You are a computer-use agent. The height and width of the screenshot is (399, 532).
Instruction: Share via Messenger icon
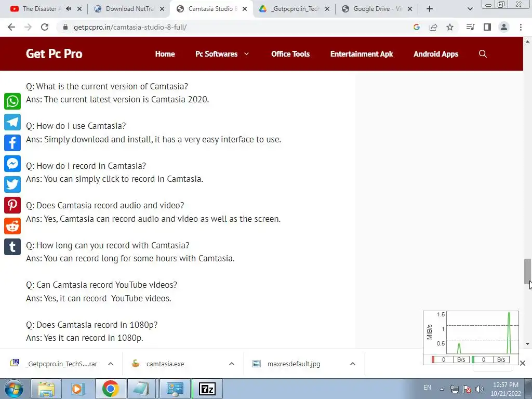tap(12, 164)
